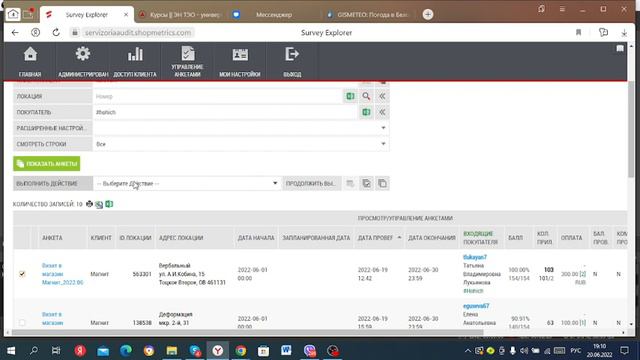Open the Смотреть строки dropdown showing Все
Screen dimensions: 640x360
241,144
